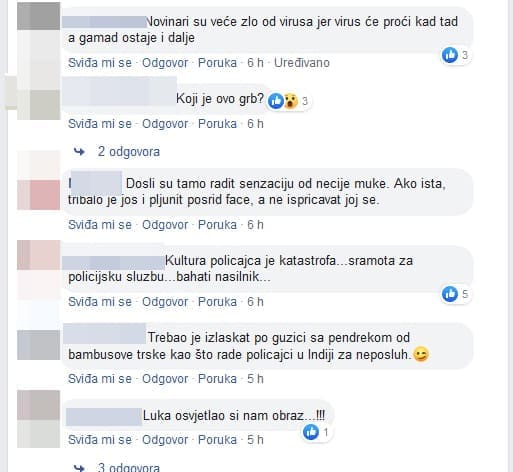
Task: Expand the 3 odgovora replies thread
Action: tap(129, 467)
